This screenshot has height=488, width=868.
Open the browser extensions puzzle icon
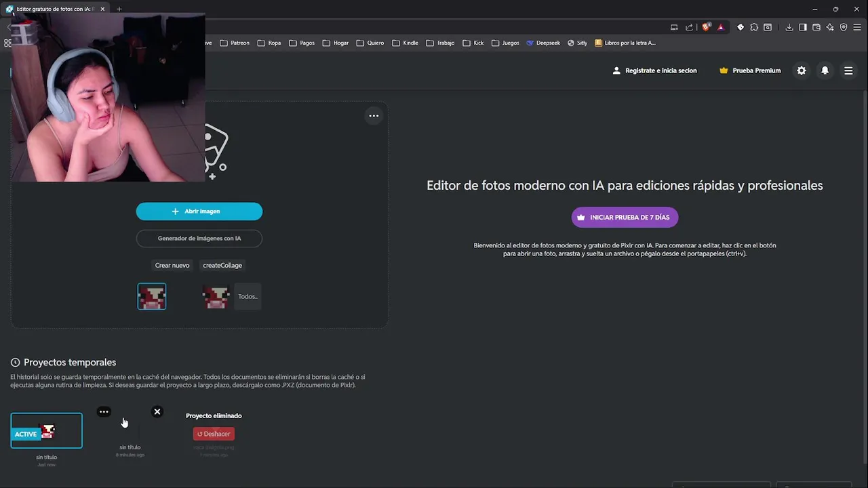click(754, 27)
